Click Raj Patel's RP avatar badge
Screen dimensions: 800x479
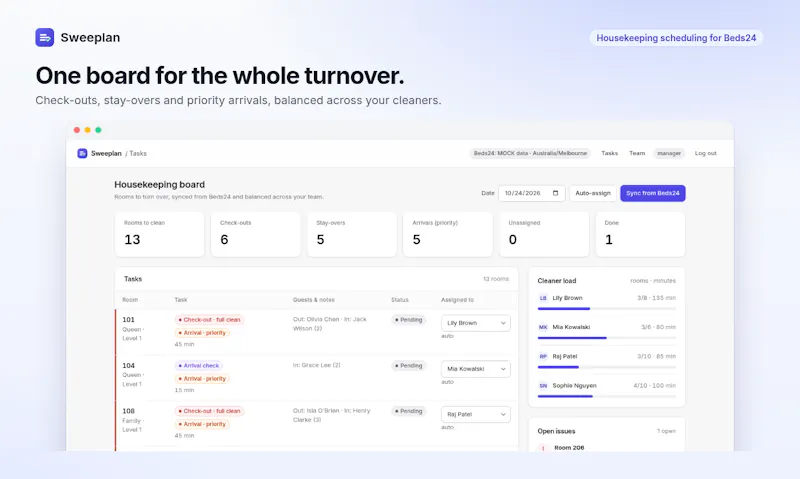(x=543, y=357)
